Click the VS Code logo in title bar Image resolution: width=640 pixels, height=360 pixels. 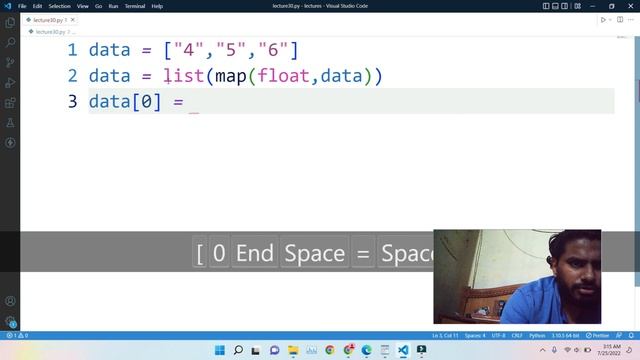pos(8,6)
